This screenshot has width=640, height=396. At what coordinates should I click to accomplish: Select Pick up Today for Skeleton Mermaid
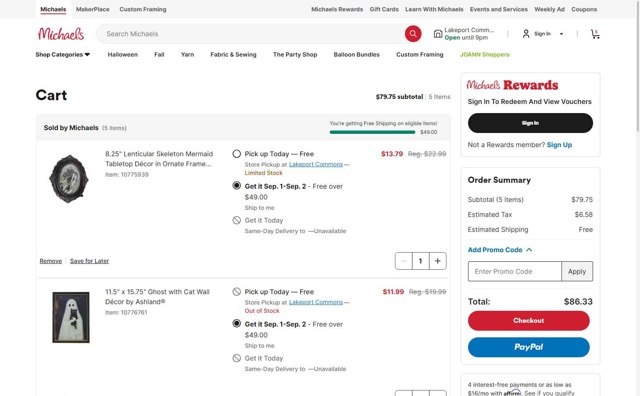236,154
